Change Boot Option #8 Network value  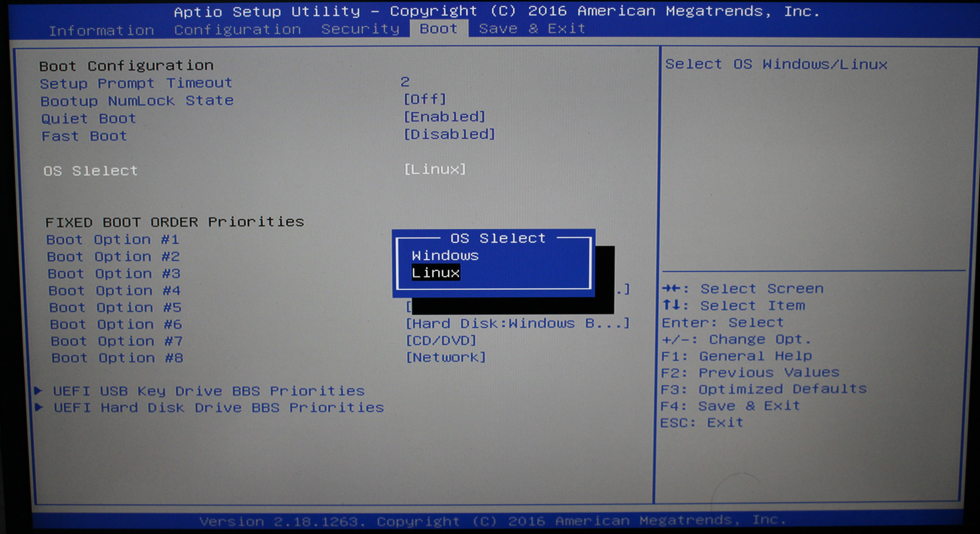point(446,357)
